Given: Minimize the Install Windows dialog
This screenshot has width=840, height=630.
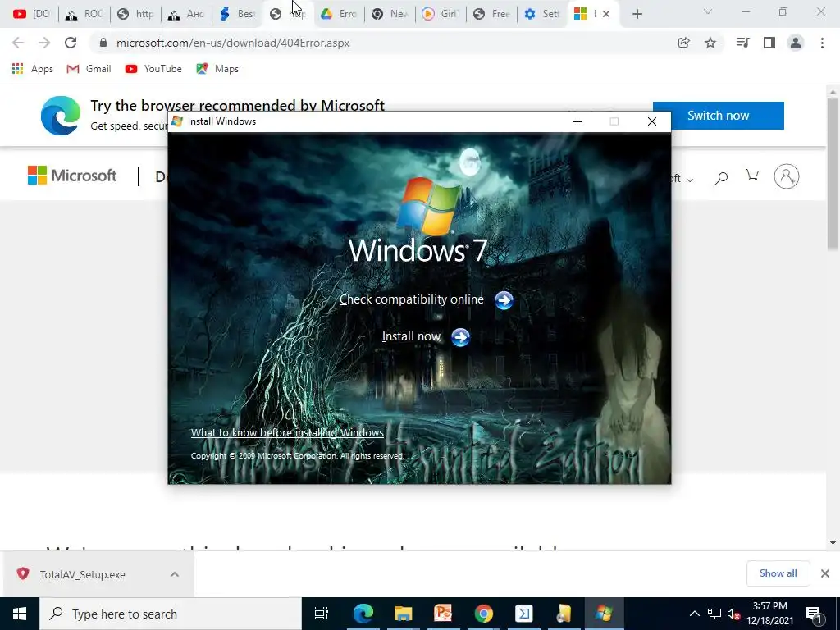Looking at the screenshot, I should [577, 121].
